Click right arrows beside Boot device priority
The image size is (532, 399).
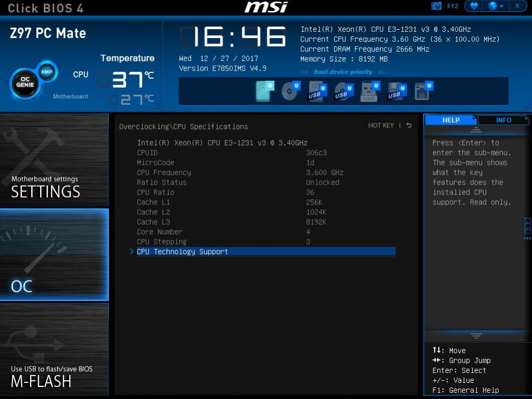tap(382, 72)
